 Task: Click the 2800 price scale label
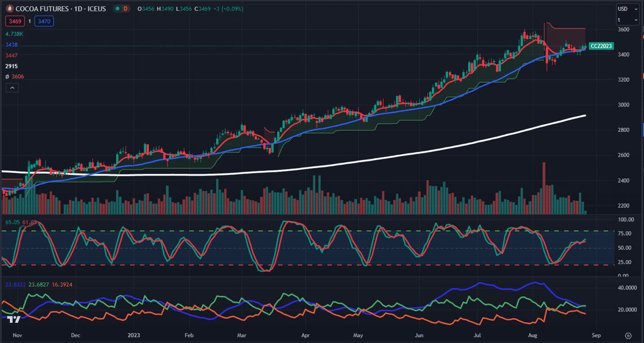click(624, 130)
